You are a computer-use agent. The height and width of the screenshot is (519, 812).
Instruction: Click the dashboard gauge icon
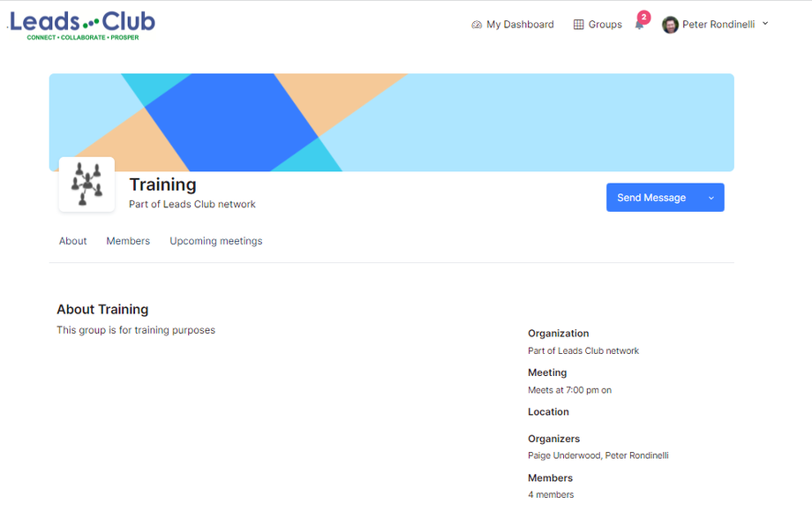point(477,25)
